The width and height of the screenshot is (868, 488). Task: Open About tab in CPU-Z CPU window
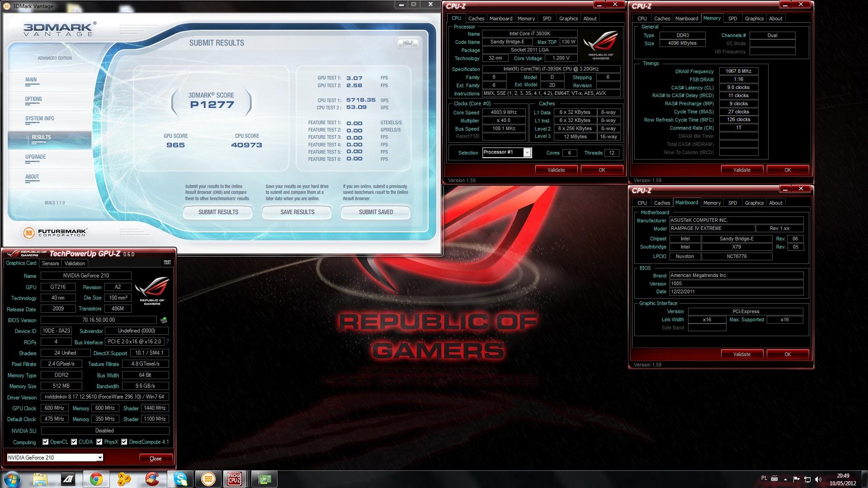click(590, 19)
